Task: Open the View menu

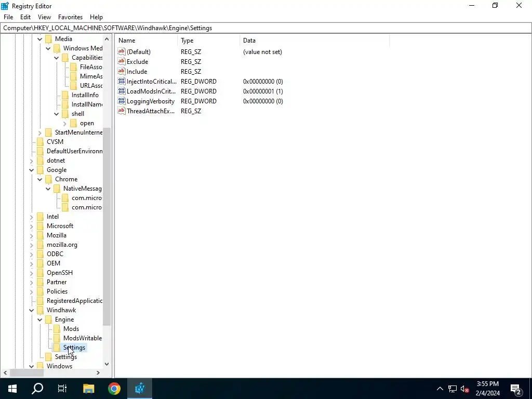Action: [x=44, y=17]
